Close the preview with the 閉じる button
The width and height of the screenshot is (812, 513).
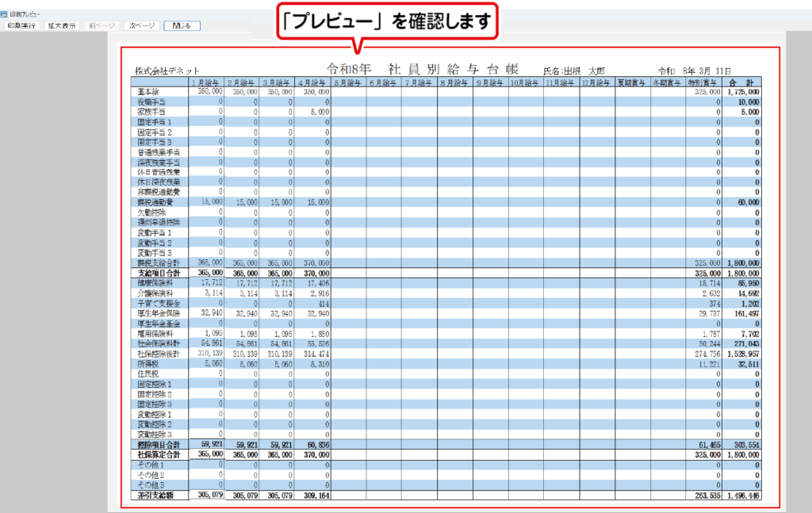[182, 25]
